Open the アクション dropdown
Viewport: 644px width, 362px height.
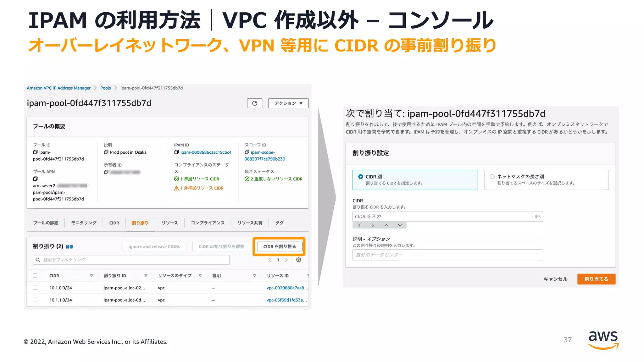288,103
